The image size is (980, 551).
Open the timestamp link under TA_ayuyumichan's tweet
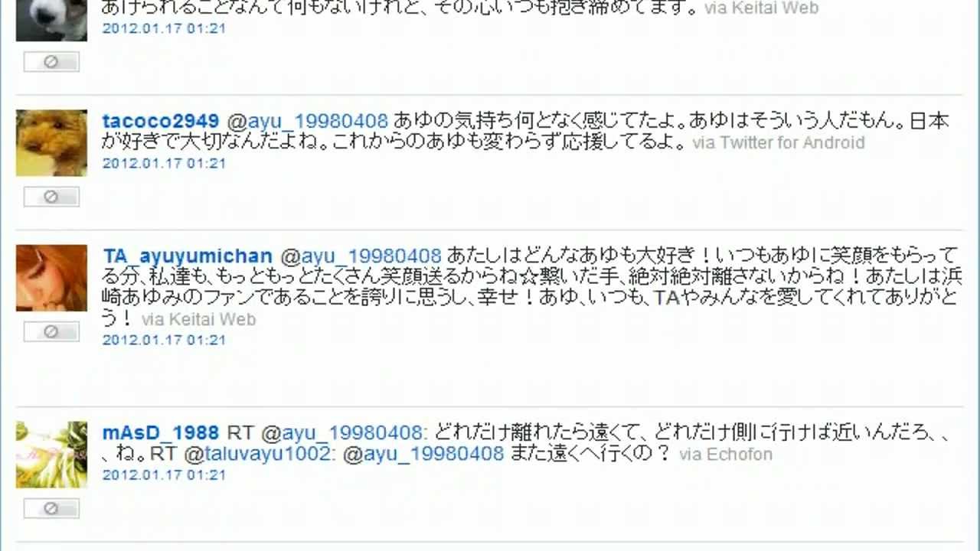point(165,340)
